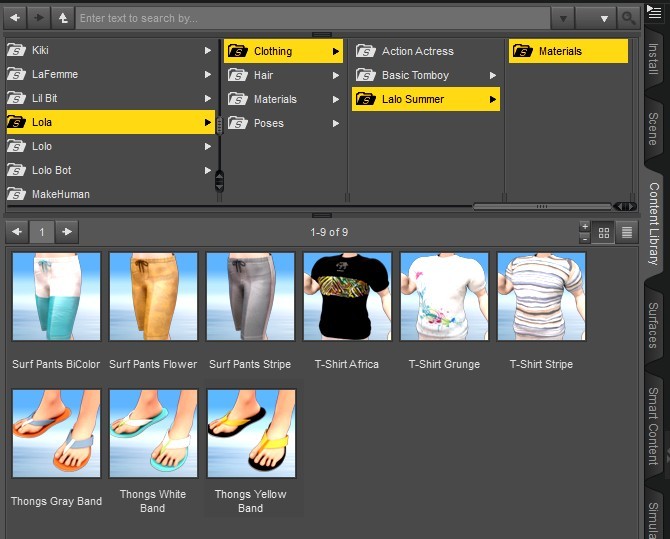Run search with the magnifier icon
Viewport: 670px width, 539px height.
tap(628, 18)
